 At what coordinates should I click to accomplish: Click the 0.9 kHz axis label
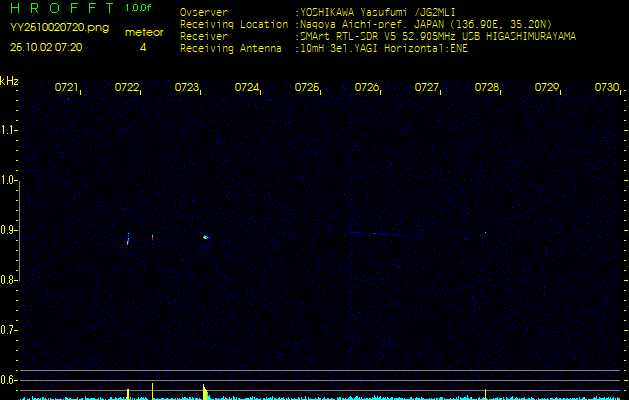pos(10,231)
